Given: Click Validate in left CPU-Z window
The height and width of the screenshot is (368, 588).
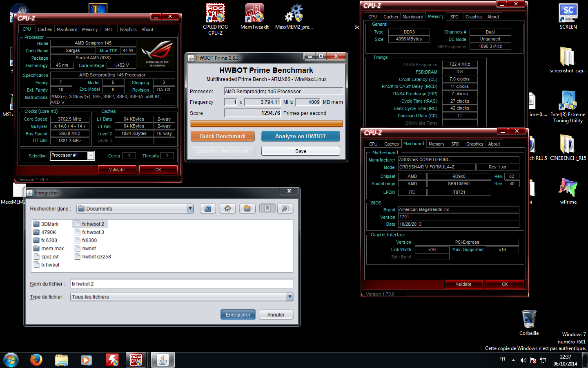Looking at the screenshot, I should [117, 170].
